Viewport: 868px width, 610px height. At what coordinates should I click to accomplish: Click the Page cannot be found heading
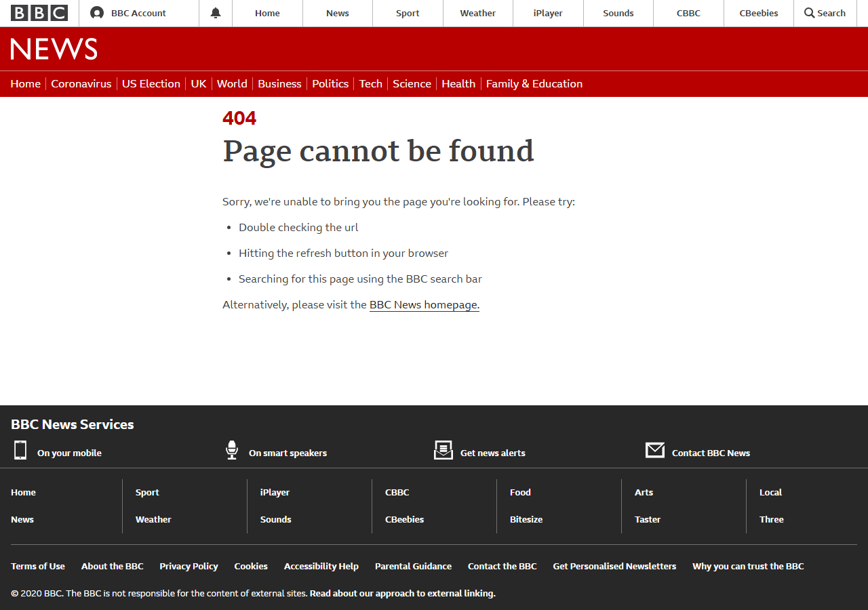pyautogui.click(x=378, y=151)
